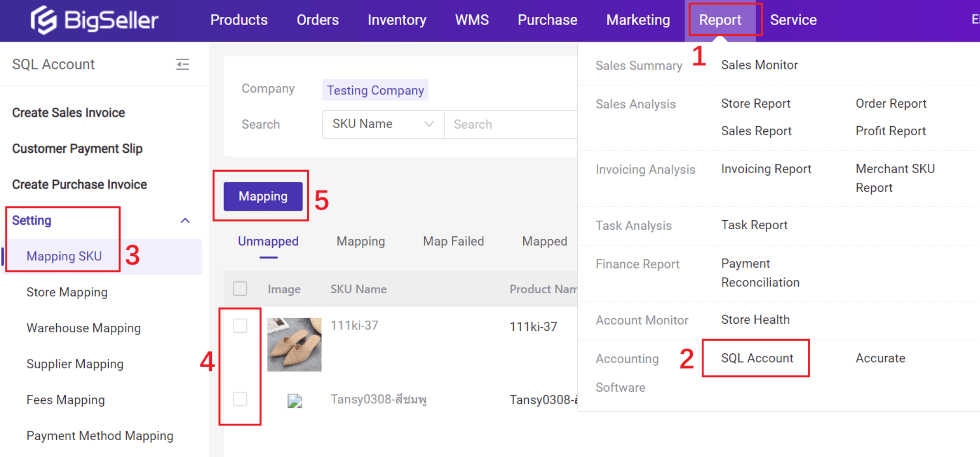Screen dimensions: 980x457
Task: Select the Testing Company chip
Action: pos(375,90)
